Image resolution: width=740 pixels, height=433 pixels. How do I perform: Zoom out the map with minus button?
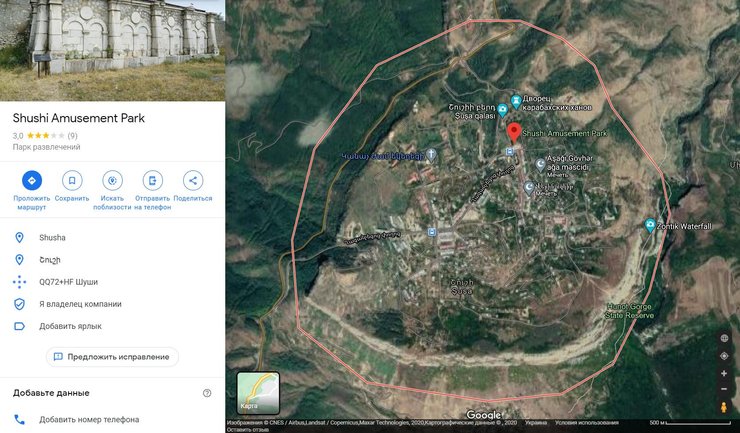[x=724, y=388]
